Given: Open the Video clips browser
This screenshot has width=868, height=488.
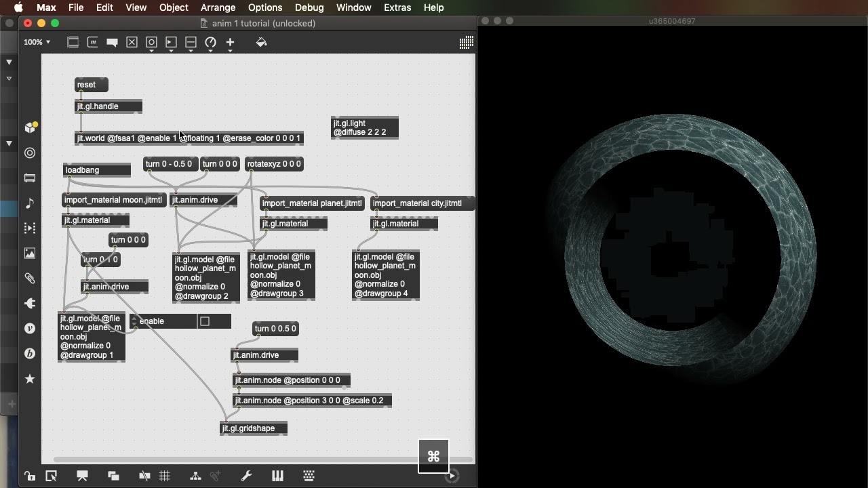Looking at the screenshot, I should click(x=30, y=228).
